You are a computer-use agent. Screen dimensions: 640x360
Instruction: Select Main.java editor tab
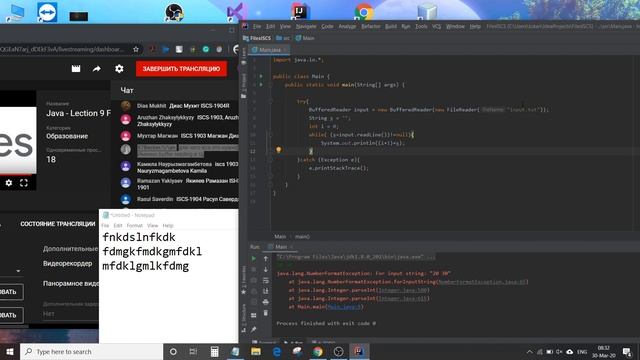(269, 50)
